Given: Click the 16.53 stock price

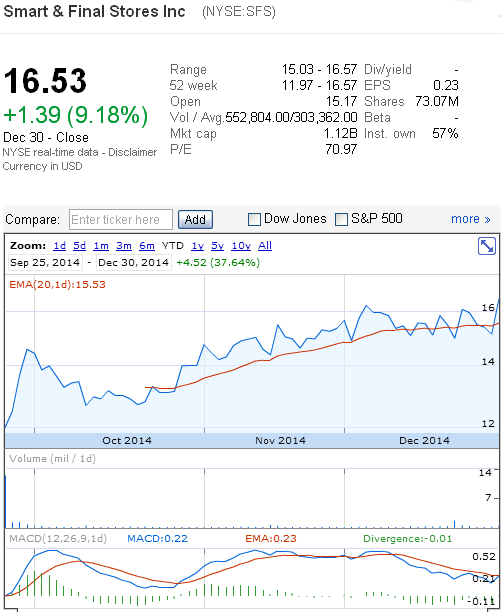Looking at the screenshot, I should point(45,81).
